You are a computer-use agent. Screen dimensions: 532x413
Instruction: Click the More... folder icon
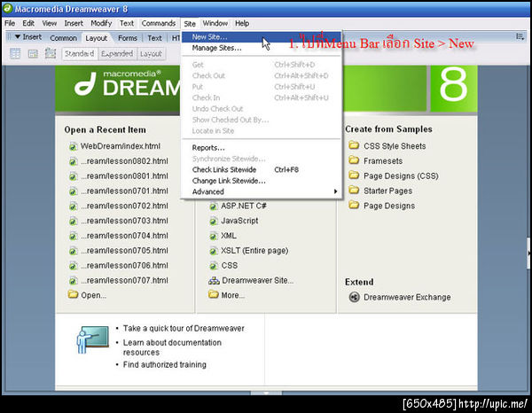click(213, 294)
